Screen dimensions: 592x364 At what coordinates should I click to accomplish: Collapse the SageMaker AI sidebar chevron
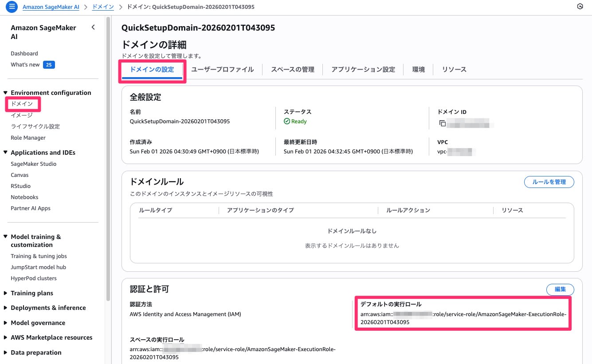pyautogui.click(x=93, y=27)
